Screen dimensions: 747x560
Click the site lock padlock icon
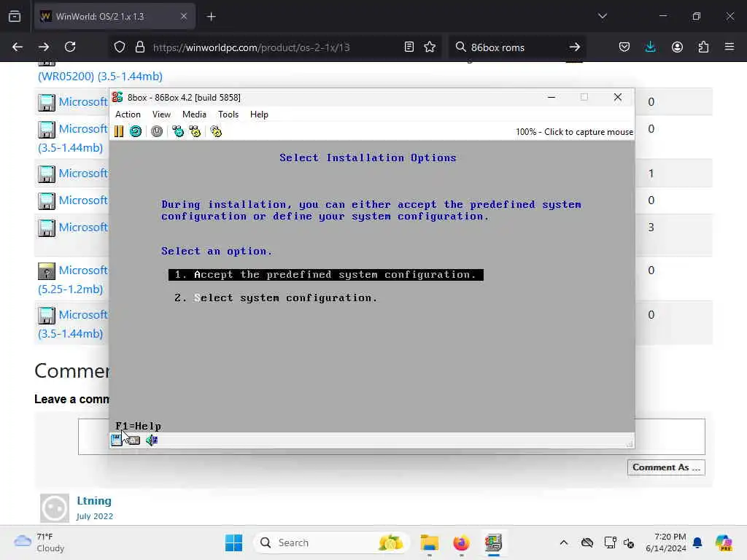[x=140, y=47]
